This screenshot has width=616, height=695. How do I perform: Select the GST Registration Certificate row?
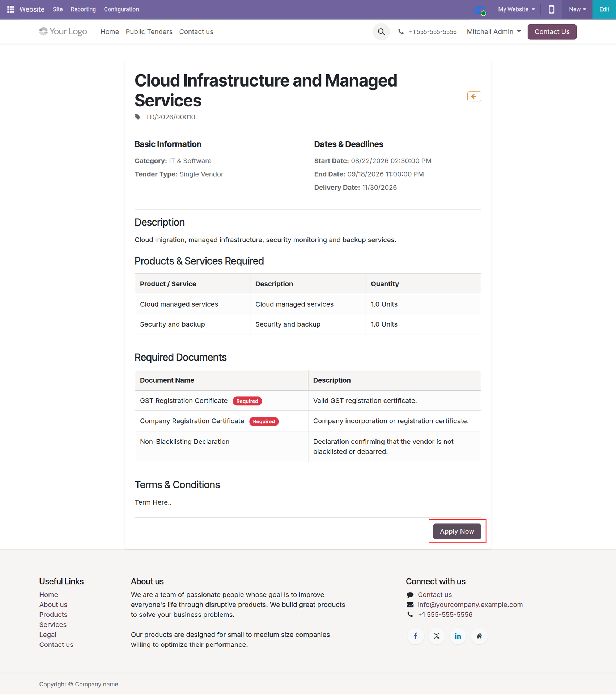coord(308,401)
